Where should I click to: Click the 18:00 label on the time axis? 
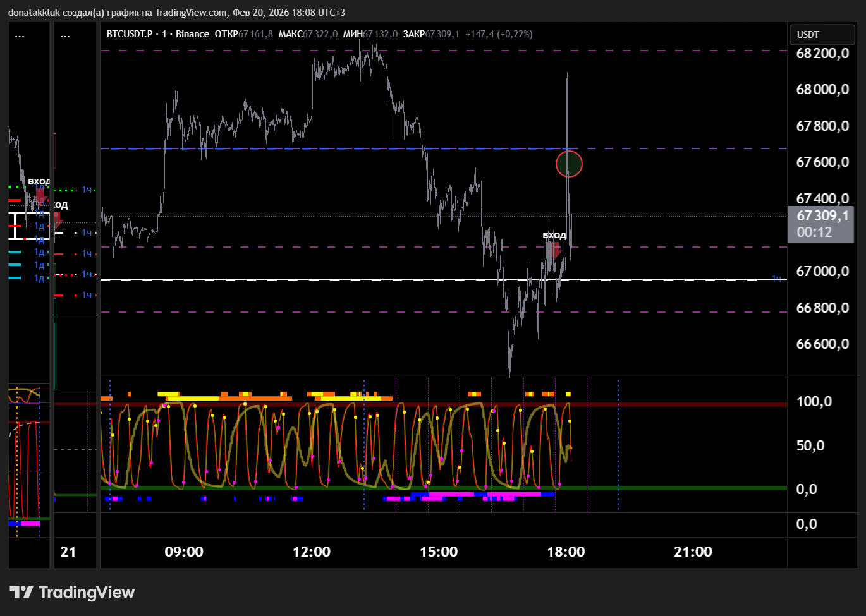coord(566,552)
